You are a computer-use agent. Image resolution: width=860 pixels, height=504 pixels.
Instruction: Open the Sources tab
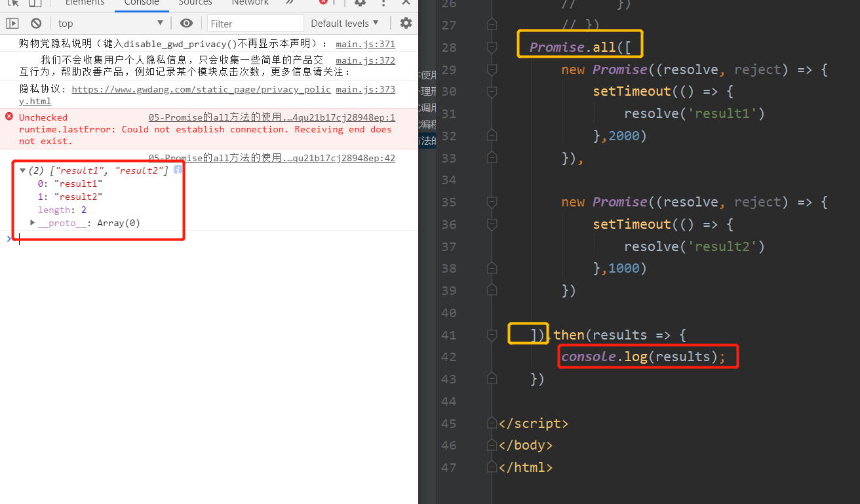pos(195,3)
